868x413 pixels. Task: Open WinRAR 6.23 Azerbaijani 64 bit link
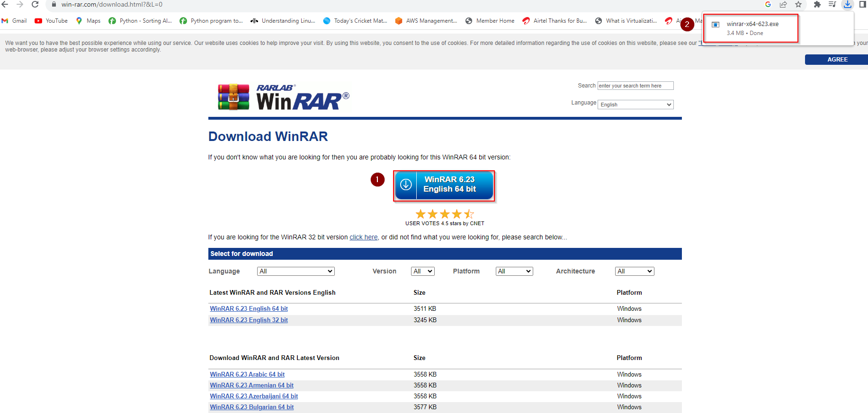[254, 396]
